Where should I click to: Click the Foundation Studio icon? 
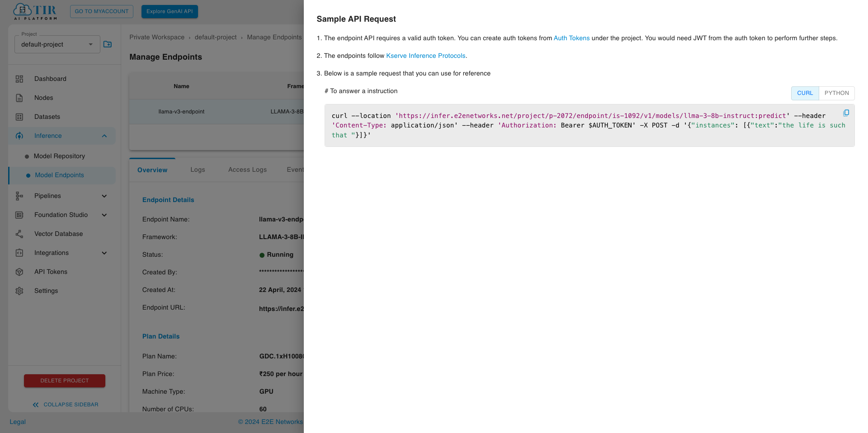tap(19, 215)
